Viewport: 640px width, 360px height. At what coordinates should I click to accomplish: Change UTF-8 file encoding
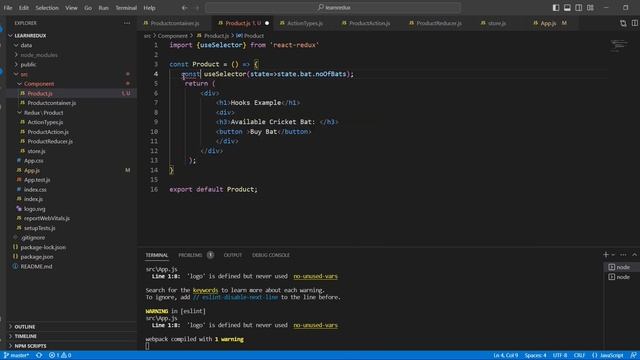tap(560, 355)
